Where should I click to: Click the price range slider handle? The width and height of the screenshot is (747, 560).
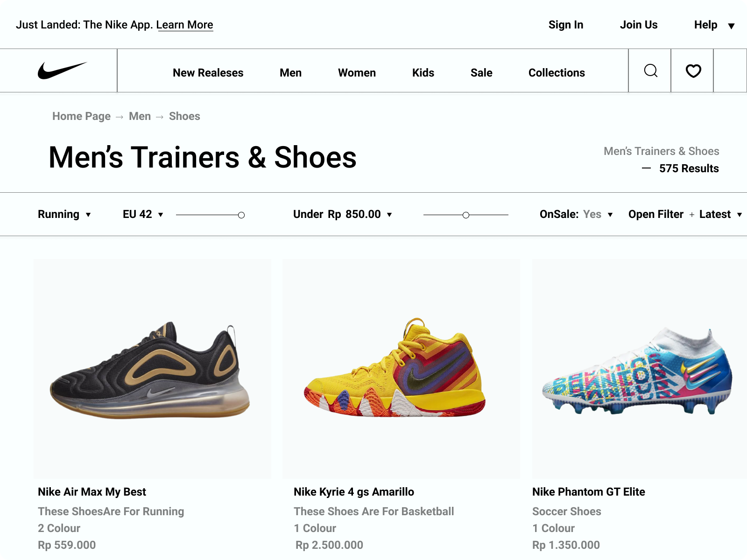pos(466,215)
